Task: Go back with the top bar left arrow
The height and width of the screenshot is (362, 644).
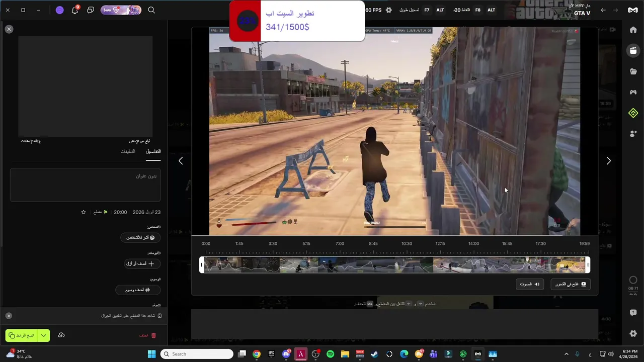Action: coord(603,10)
